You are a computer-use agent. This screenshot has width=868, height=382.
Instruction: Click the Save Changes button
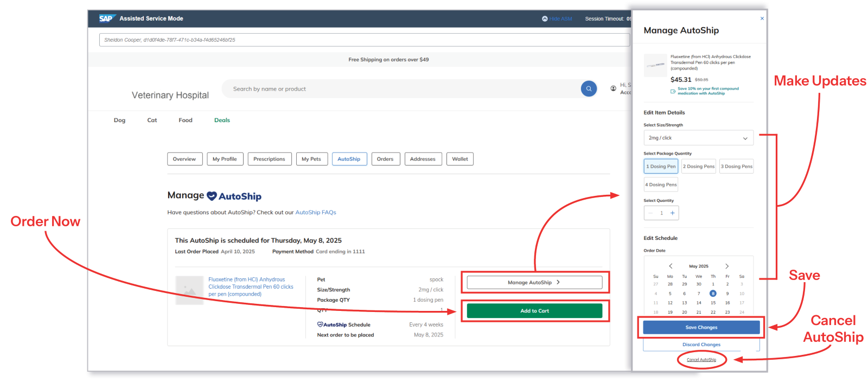click(x=701, y=327)
